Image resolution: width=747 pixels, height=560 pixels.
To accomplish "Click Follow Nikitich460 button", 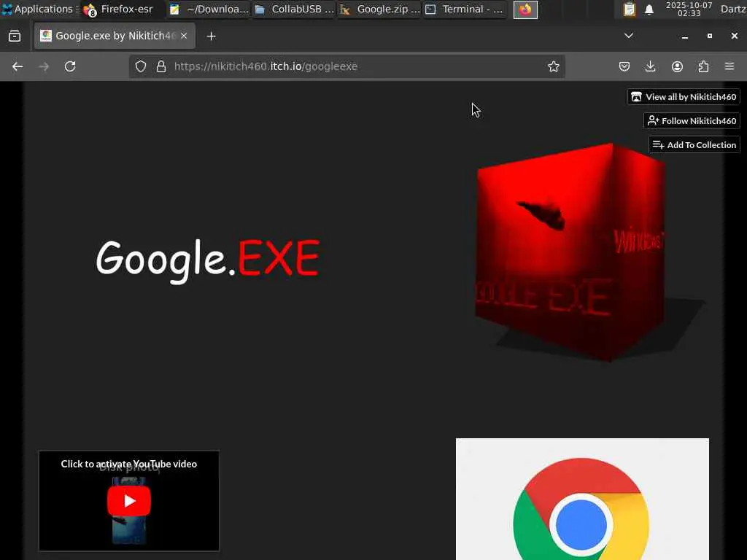I will 692,121.
